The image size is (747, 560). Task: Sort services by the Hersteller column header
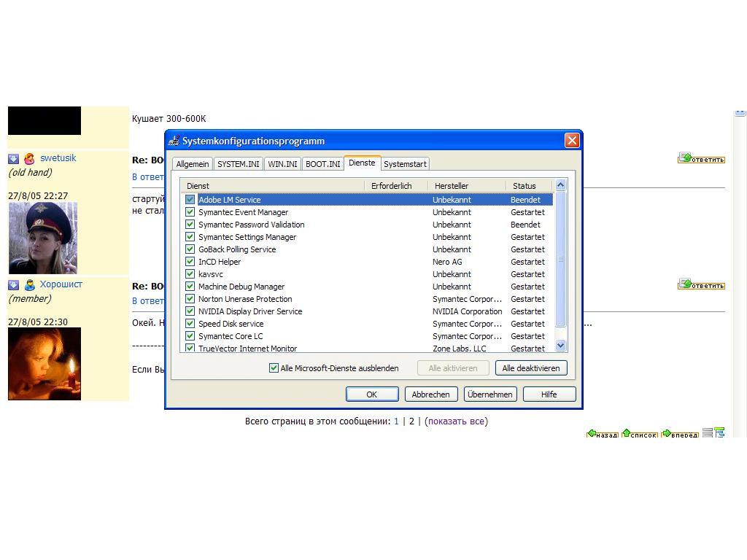[465, 186]
